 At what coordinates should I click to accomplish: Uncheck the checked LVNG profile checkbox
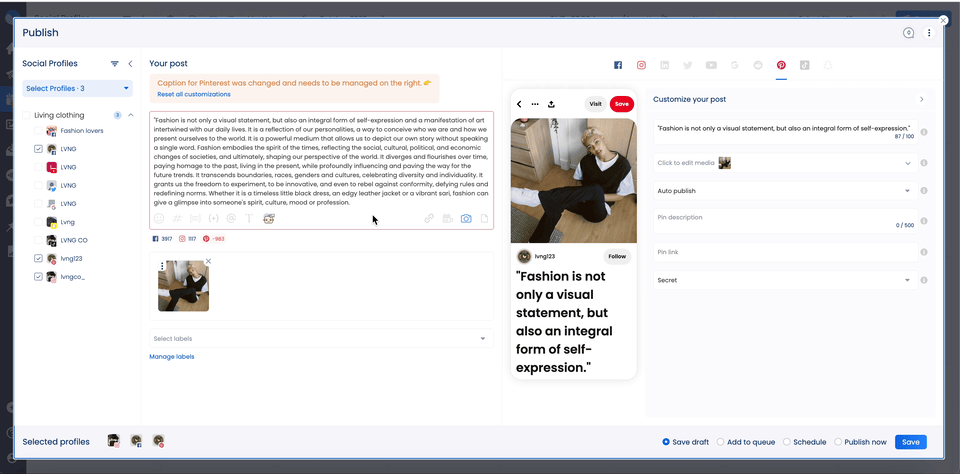coord(38,149)
